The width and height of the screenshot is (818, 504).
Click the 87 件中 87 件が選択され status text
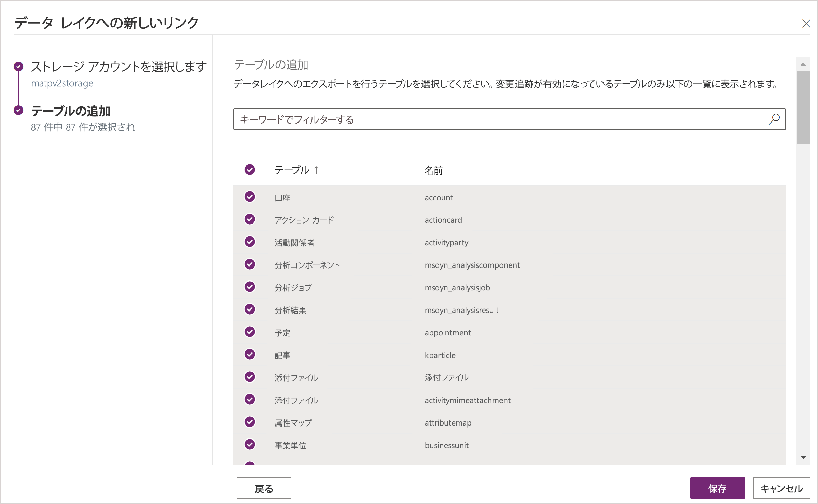[x=83, y=127]
